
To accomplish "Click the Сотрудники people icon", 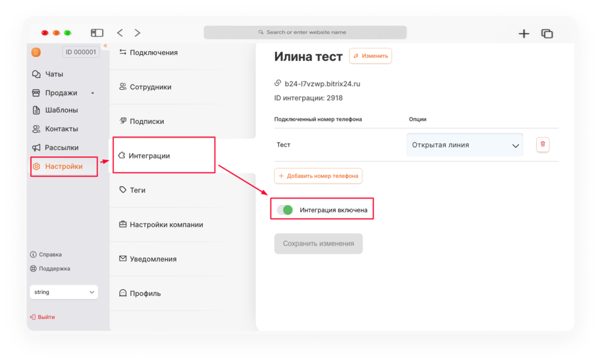I will tap(123, 87).
